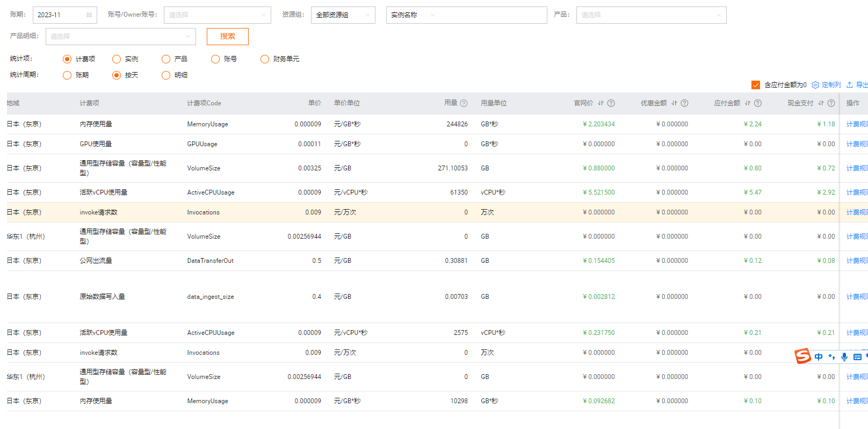Uncheck the 含应付金额为0 checkbox

pos(756,85)
